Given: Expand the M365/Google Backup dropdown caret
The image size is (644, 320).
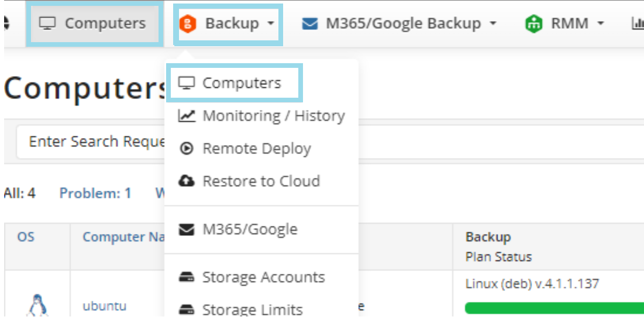Looking at the screenshot, I should 493,25.
